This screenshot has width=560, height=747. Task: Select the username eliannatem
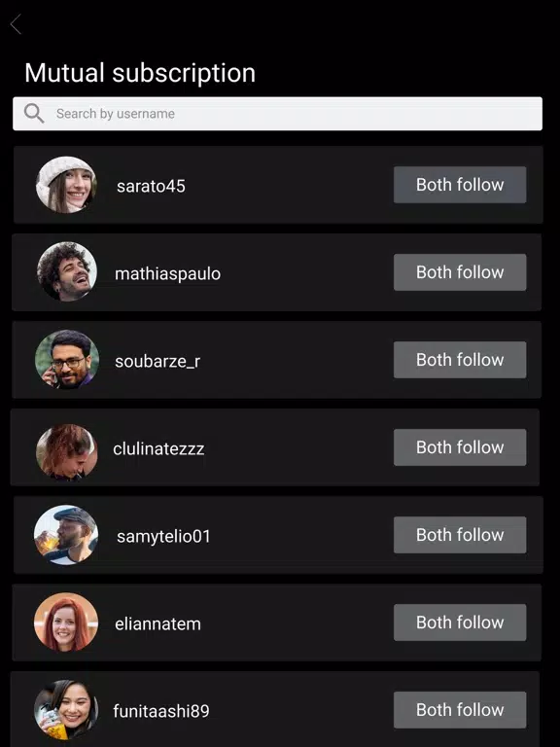[x=157, y=623]
